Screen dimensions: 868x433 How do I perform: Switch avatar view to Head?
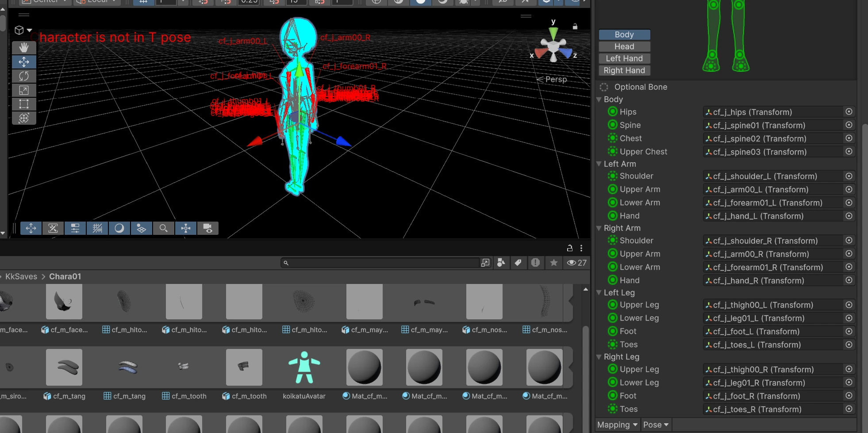coord(624,46)
